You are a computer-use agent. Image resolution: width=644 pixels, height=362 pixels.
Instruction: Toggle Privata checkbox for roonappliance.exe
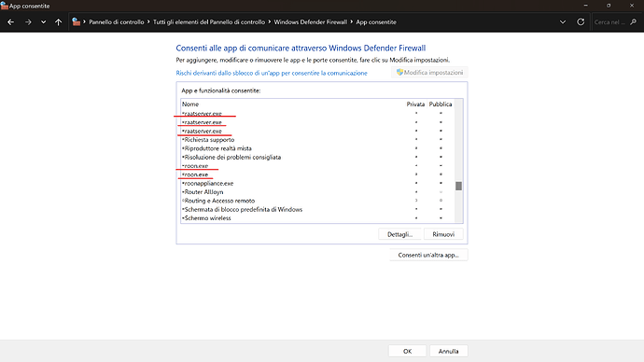point(416,183)
